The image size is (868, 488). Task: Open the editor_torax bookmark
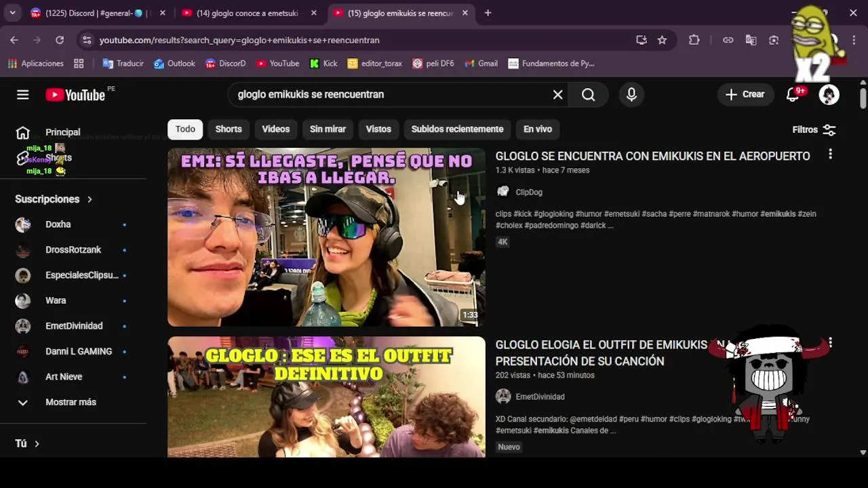click(x=375, y=64)
